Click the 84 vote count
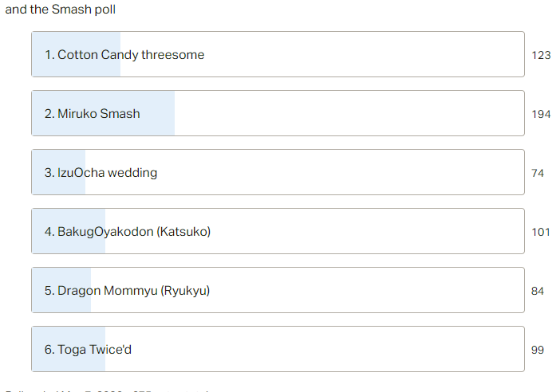Screen dimensions: 560x392 538,291
